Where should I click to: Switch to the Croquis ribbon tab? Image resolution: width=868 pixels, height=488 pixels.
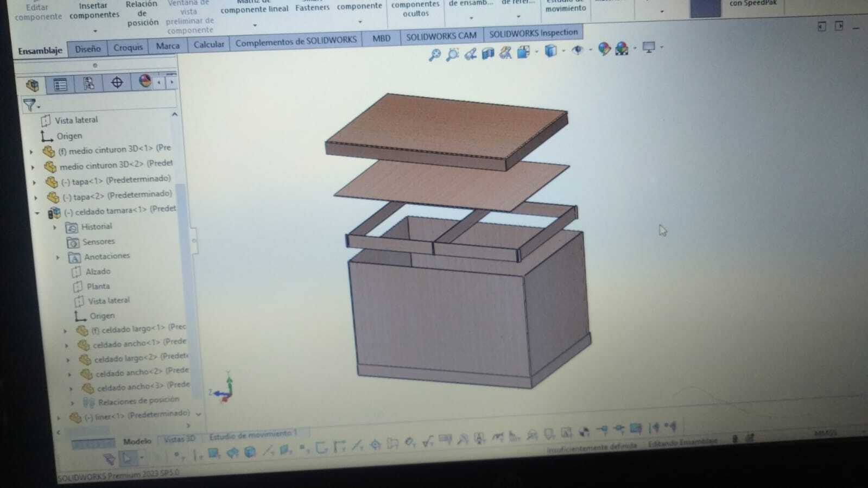pos(128,48)
